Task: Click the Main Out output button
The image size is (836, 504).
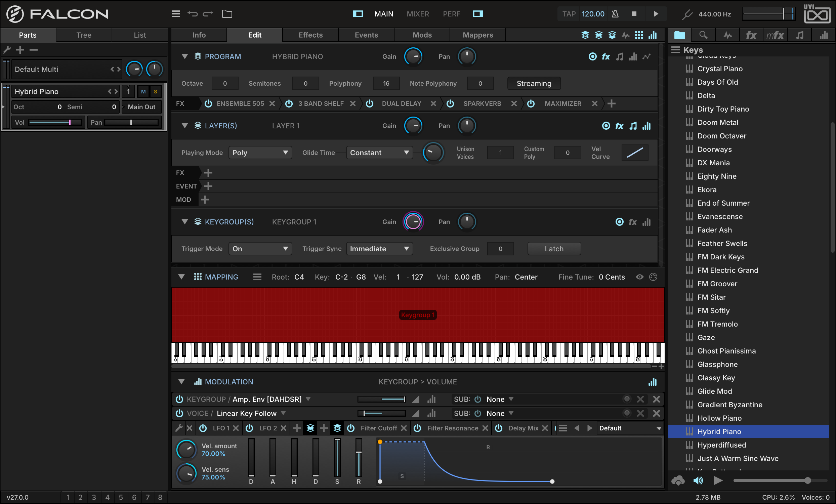Action: coord(141,107)
